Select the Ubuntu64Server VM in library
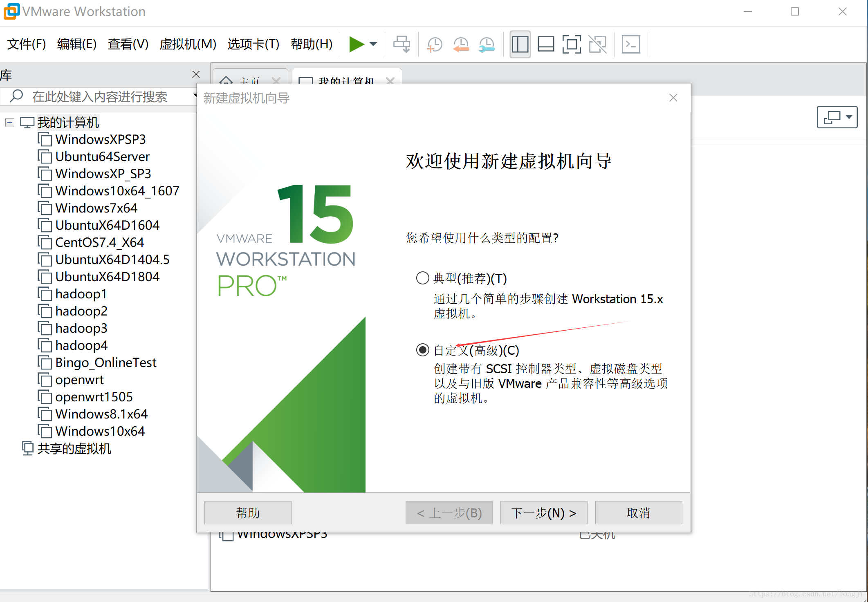The width and height of the screenshot is (868, 602). click(102, 157)
